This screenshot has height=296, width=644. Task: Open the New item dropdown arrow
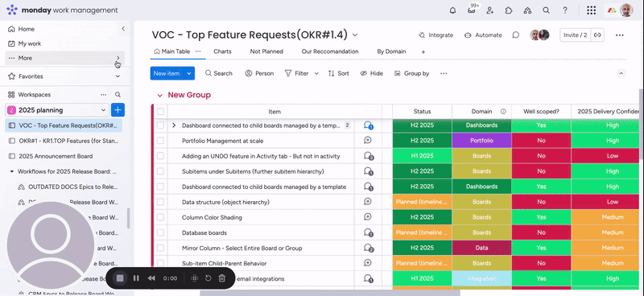click(189, 73)
